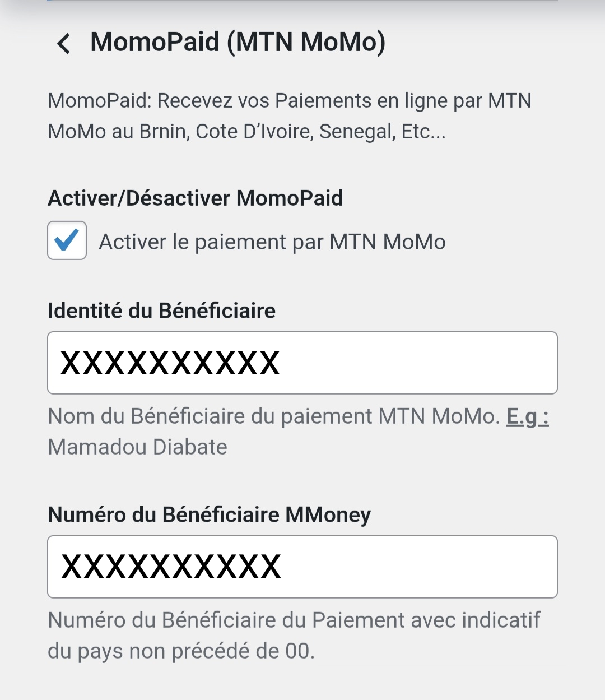605x700 pixels.
Task: Click the underlined "E.g :" text
Action: 528,416
